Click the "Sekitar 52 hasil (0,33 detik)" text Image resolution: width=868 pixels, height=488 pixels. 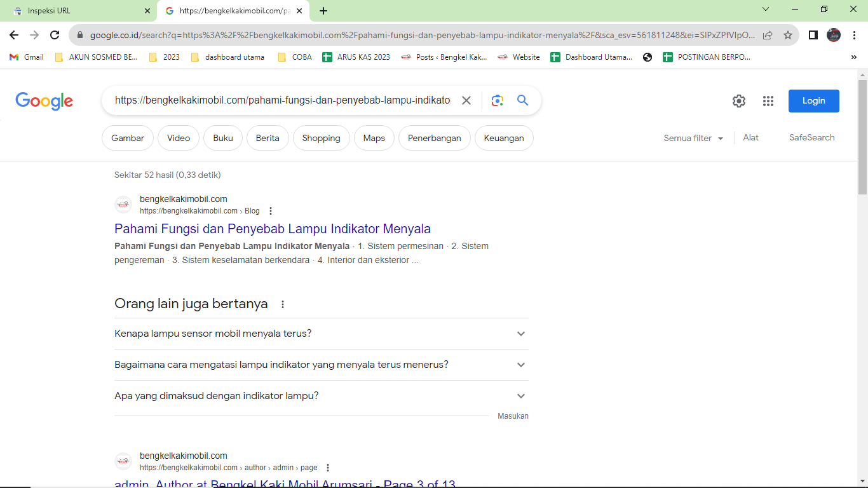168,175
